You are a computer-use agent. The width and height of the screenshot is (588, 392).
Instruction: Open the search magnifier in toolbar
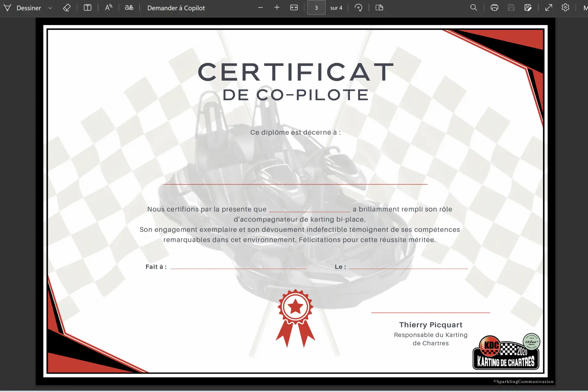(473, 8)
